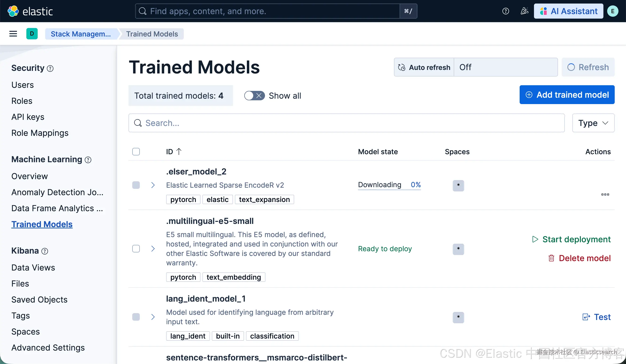This screenshot has height=364, width=626.
Task: Check the select-all checkbox in table header
Action: (x=136, y=152)
